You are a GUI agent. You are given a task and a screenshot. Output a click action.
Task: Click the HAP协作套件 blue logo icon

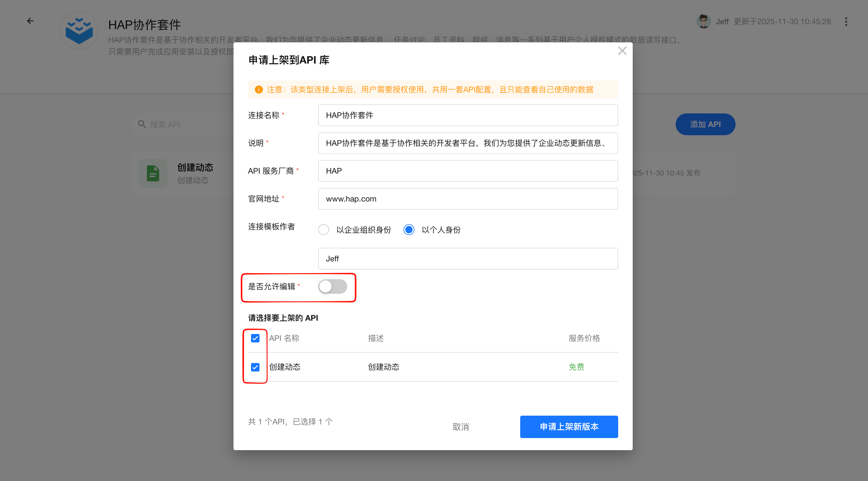click(79, 31)
